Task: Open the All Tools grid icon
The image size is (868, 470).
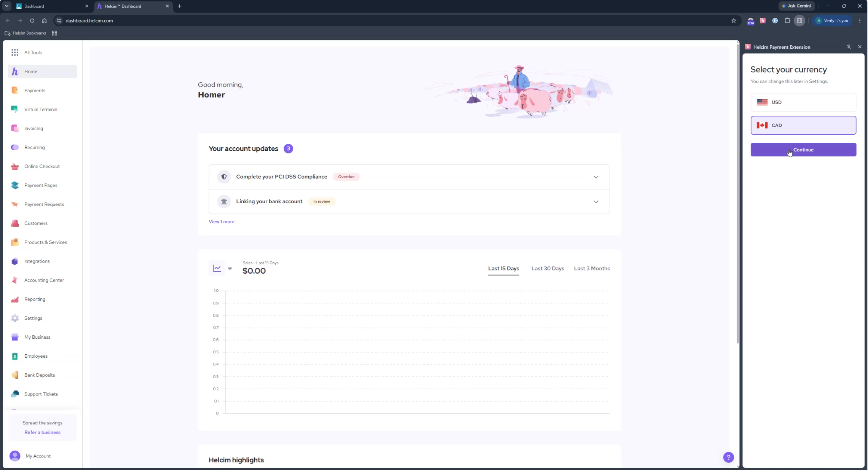Action: point(15,53)
